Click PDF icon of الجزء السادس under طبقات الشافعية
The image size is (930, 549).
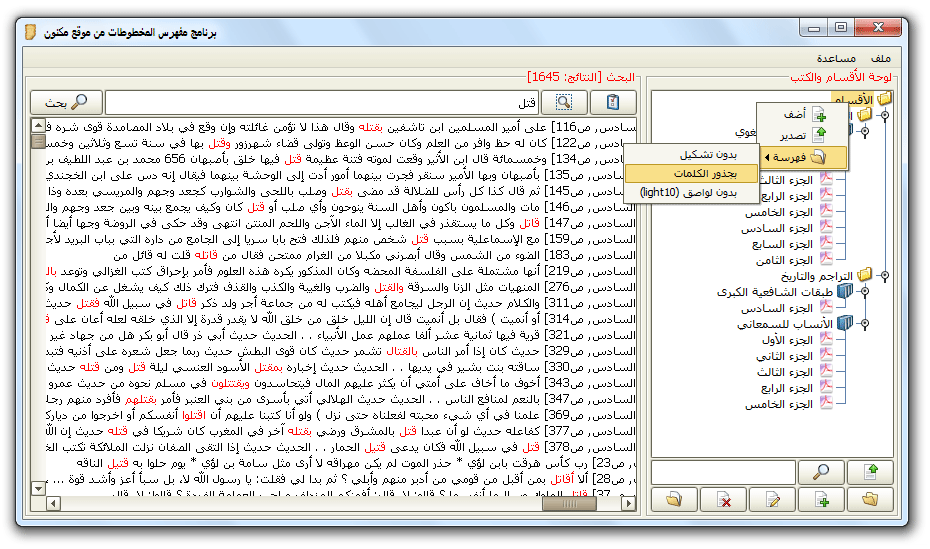[x=826, y=307]
